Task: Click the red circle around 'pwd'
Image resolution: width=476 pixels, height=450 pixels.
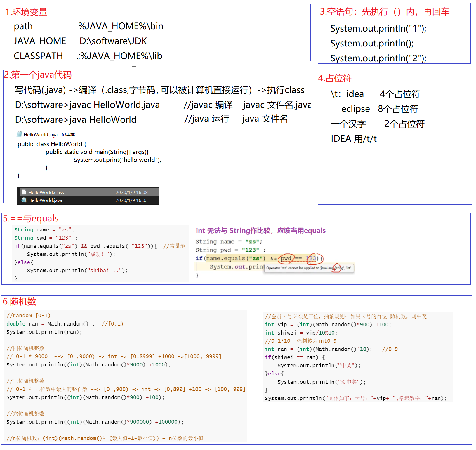Action: click(x=286, y=258)
